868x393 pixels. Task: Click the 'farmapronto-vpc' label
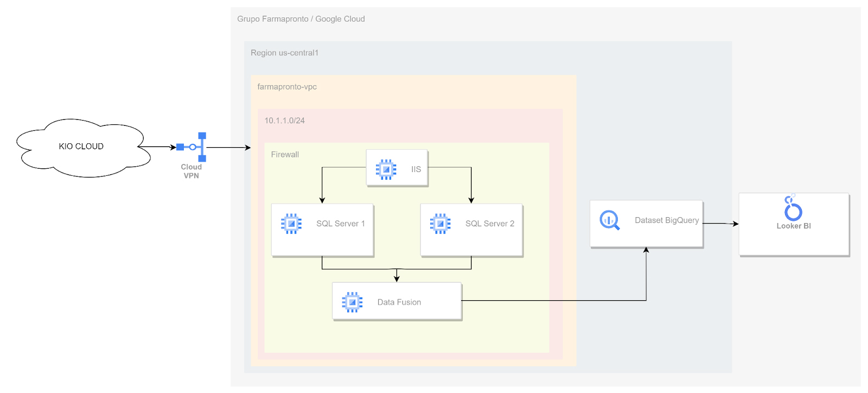[x=287, y=87]
